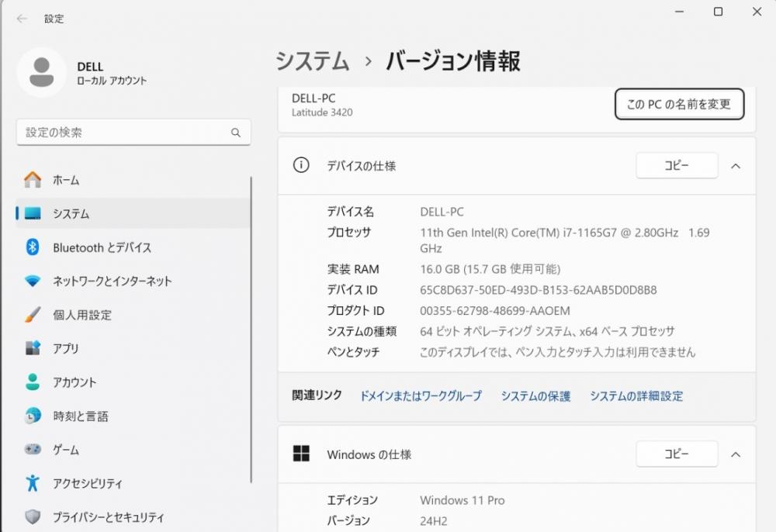Click the ホーム house icon
The height and width of the screenshot is (532, 776).
tap(33, 179)
